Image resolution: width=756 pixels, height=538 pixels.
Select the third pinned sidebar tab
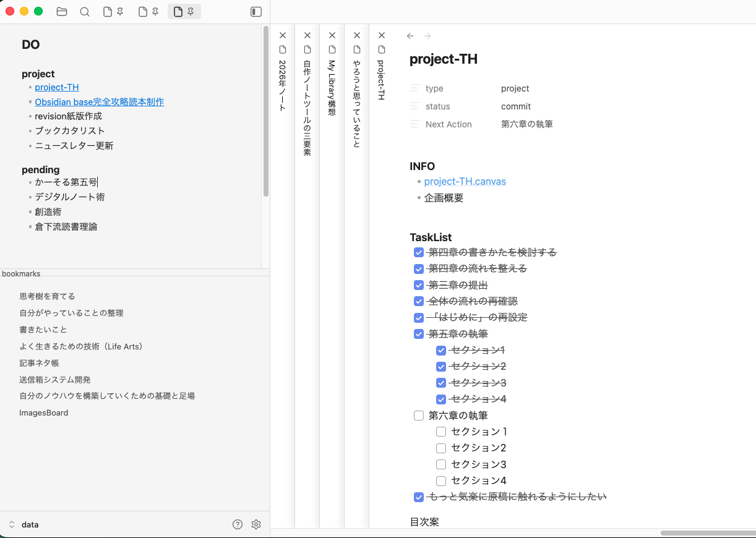[x=184, y=12]
